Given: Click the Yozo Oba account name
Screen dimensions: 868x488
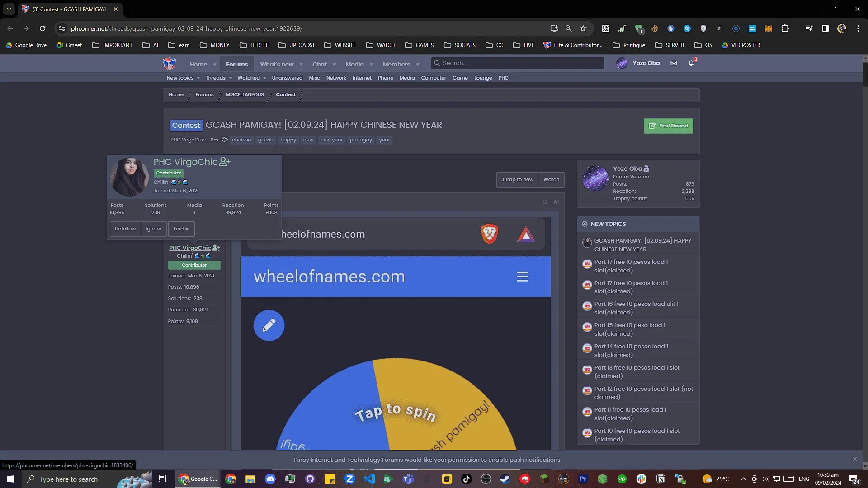Looking at the screenshot, I should click(x=646, y=63).
